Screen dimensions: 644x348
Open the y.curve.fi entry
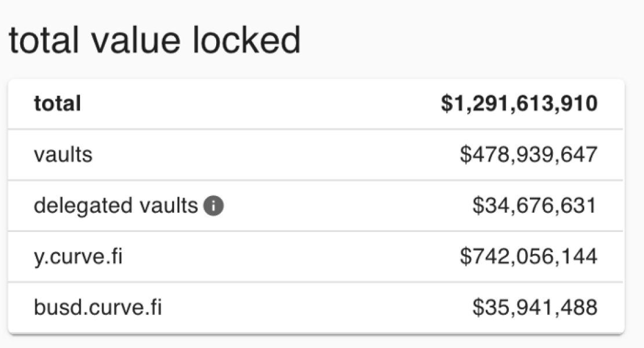tap(316, 257)
